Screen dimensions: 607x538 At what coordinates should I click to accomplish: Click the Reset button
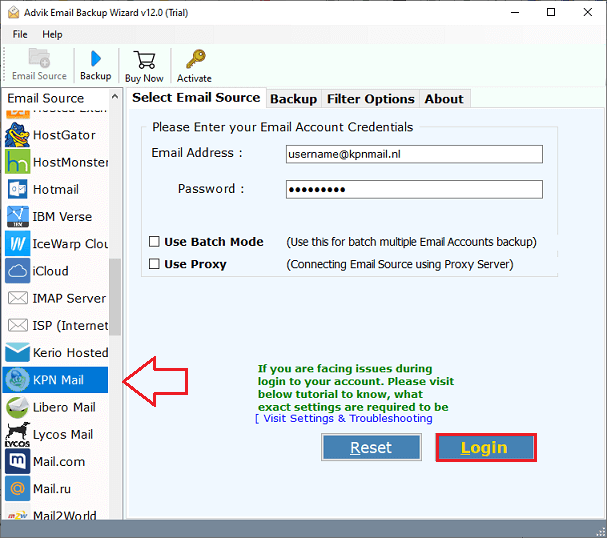(x=371, y=447)
